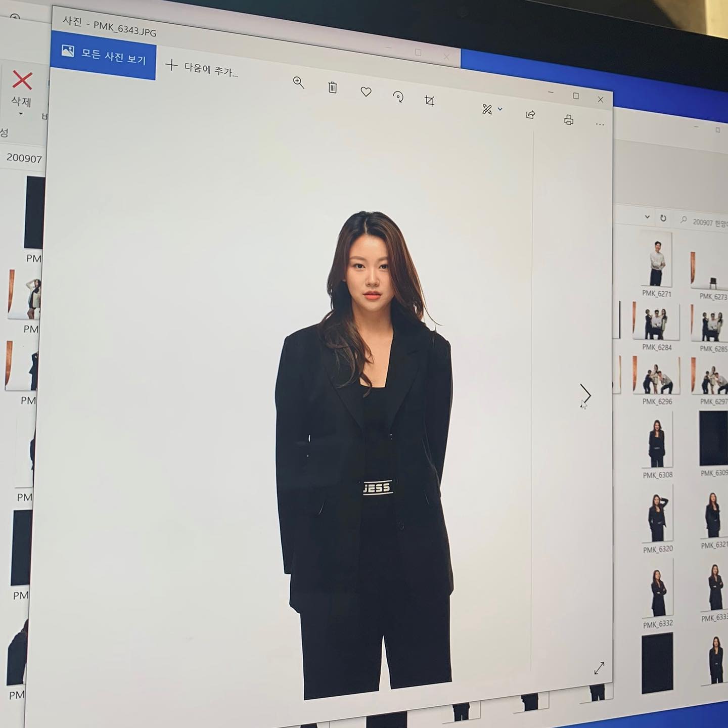Click the refresh icon in Explorer address bar

[663, 218]
